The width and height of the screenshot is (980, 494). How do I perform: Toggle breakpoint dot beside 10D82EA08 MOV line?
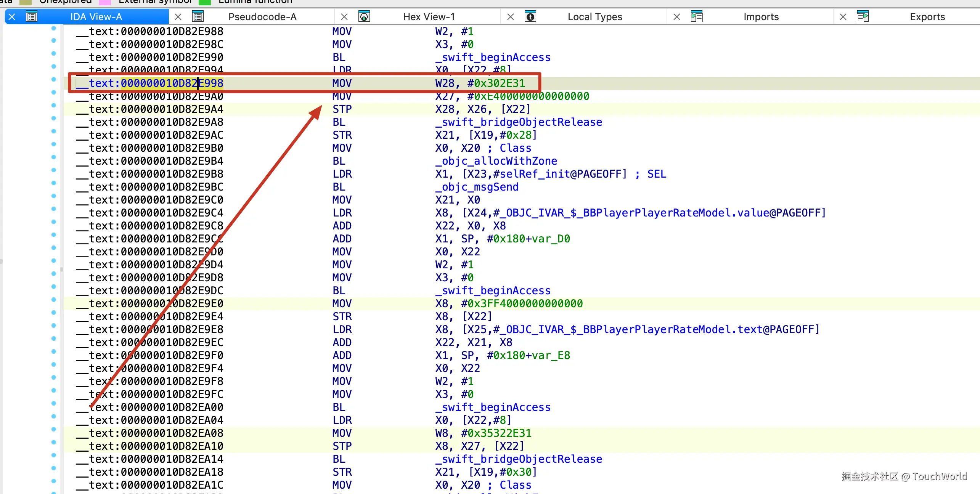click(x=54, y=430)
